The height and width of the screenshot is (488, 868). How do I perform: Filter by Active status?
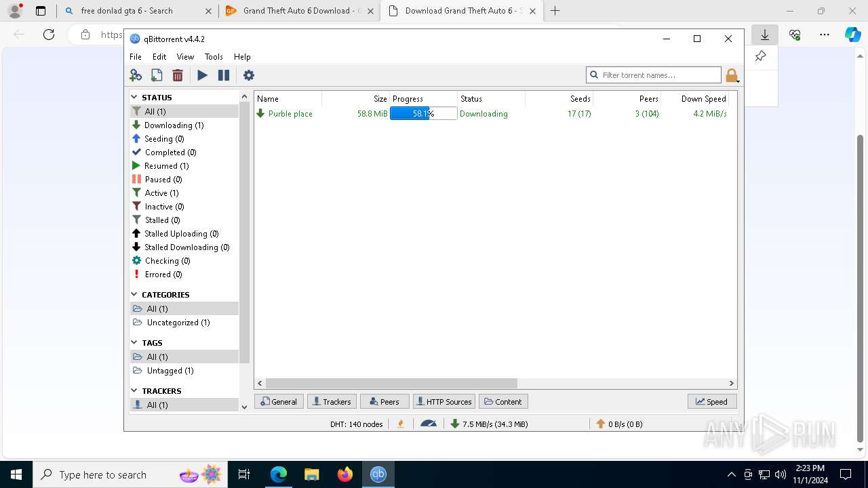click(184, 192)
